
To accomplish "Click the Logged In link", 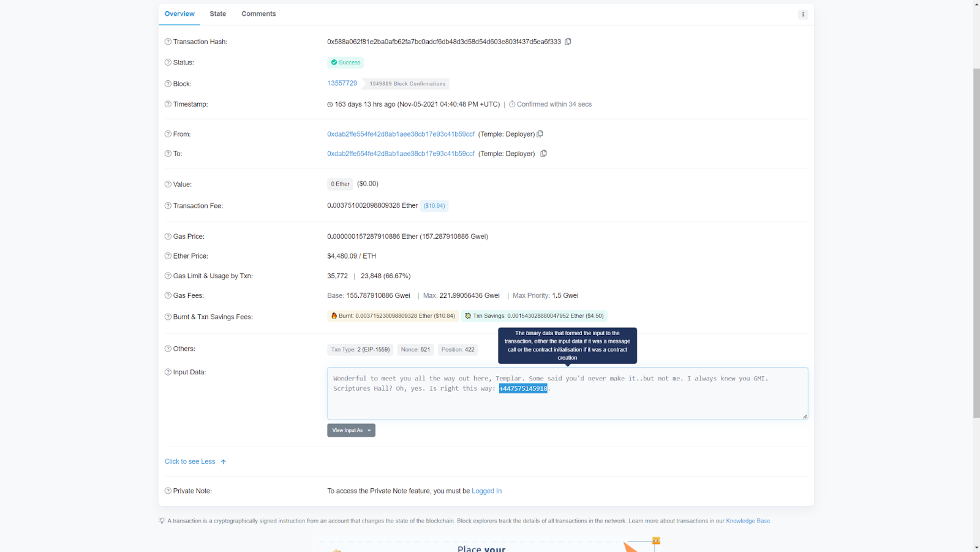I will point(486,491).
